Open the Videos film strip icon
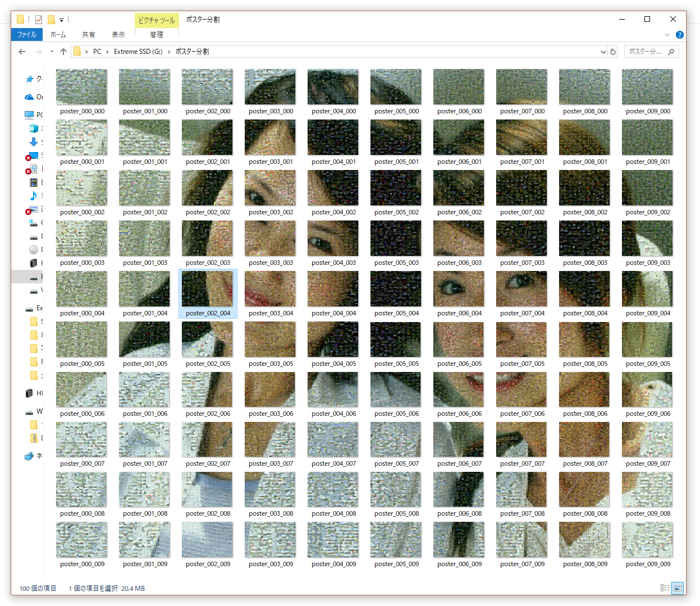 (34, 182)
